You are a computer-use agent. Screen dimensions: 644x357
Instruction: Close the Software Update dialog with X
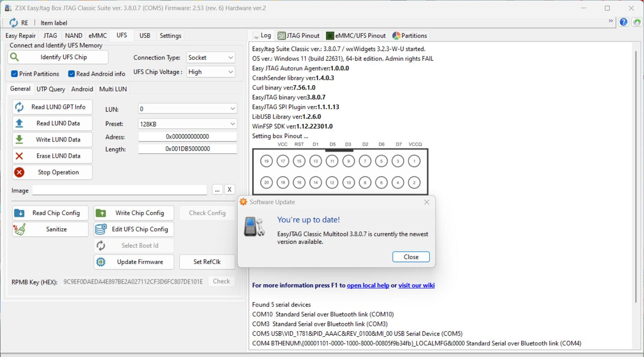point(427,202)
